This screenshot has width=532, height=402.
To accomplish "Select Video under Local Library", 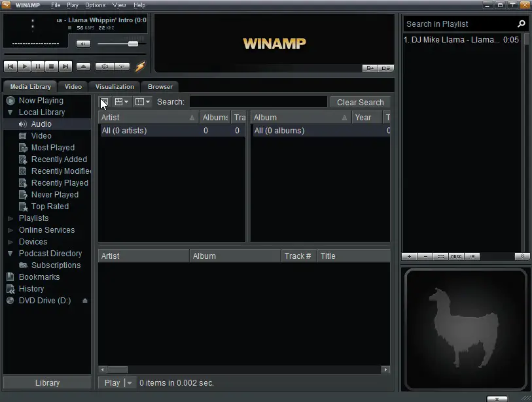I will pos(41,136).
